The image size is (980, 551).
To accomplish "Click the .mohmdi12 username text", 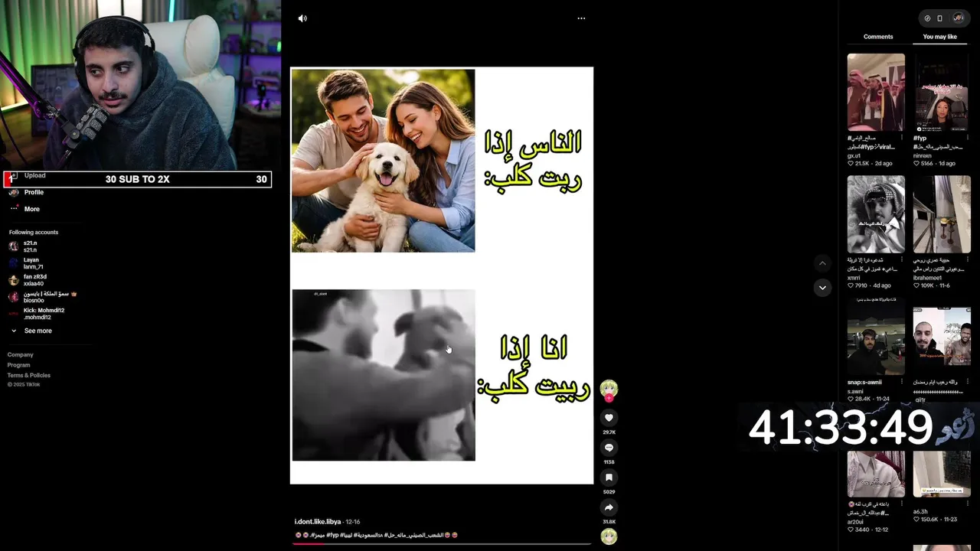I will click(37, 318).
